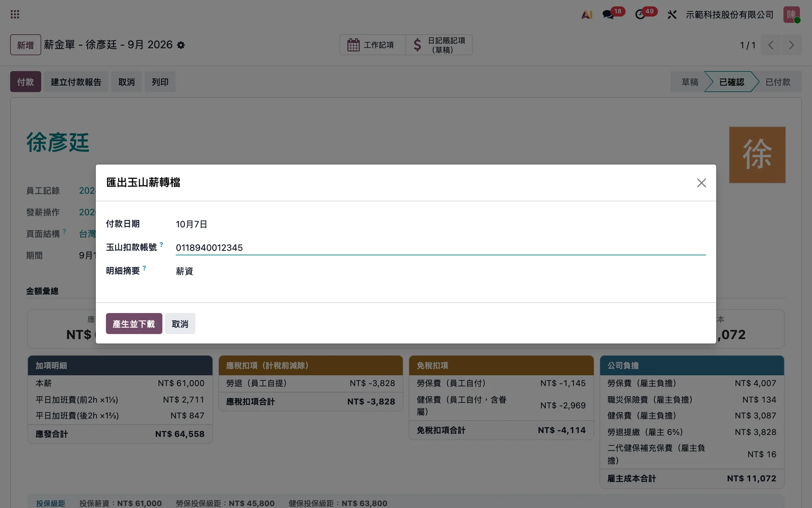Click 雇主成本合計 NT$ 11,072 row
Screen dimensions: 812x508
tap(692, 478)
